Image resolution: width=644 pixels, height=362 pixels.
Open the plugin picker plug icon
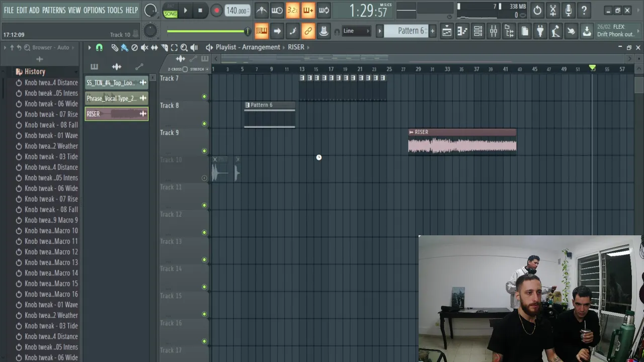(540, 32)
